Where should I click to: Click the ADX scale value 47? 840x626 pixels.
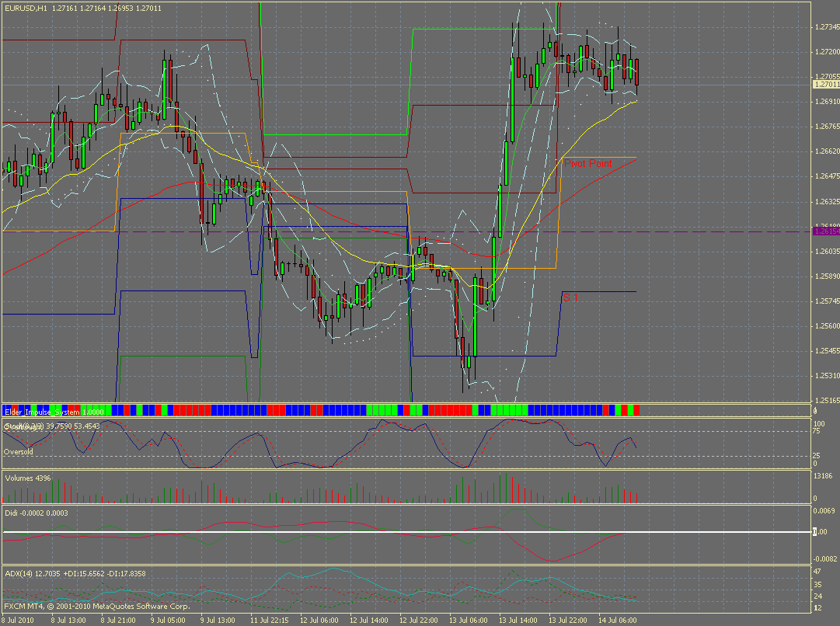pyautogui.click(x=817, y=572)
